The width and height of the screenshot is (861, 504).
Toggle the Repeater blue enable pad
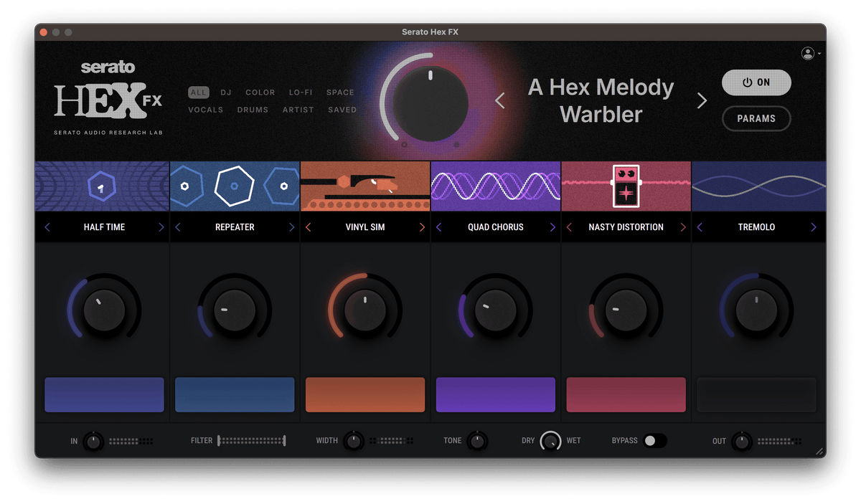235,395
